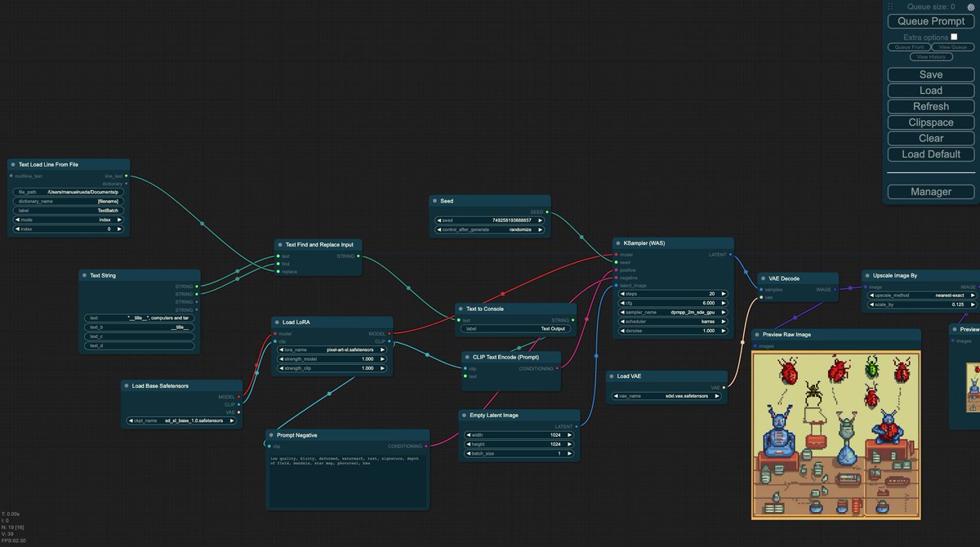
Task: Decrease strength_clip in Load LoRA
Action: (281, 368)
